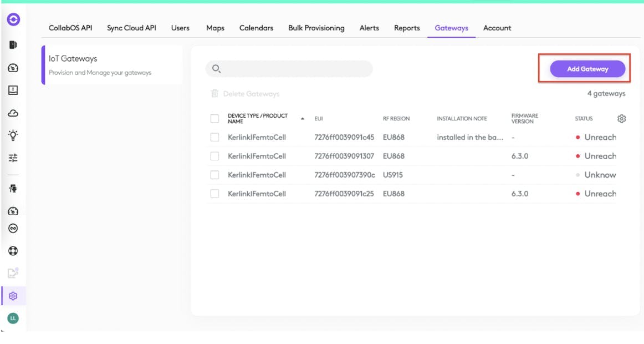Click the Add Gateway button

click(x=587, y=69)
